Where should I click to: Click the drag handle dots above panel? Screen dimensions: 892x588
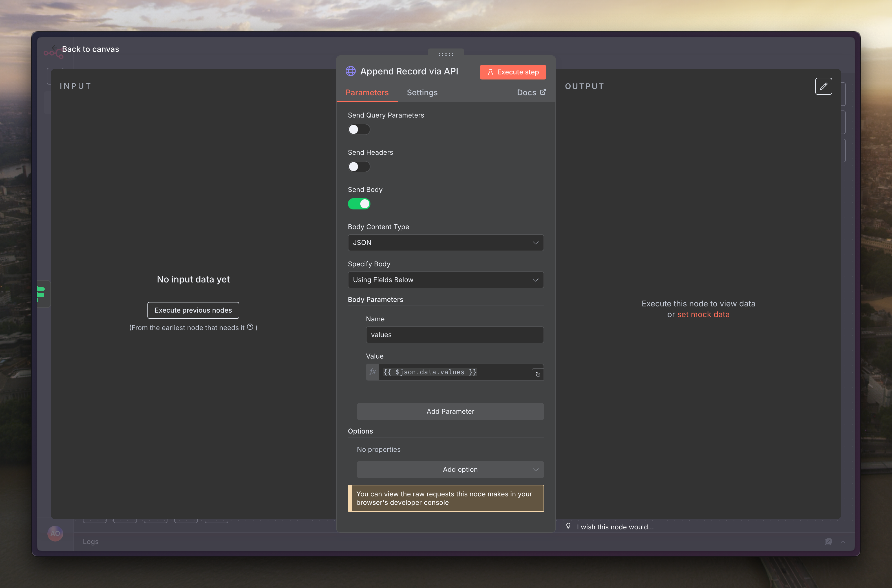pos(445,54)
